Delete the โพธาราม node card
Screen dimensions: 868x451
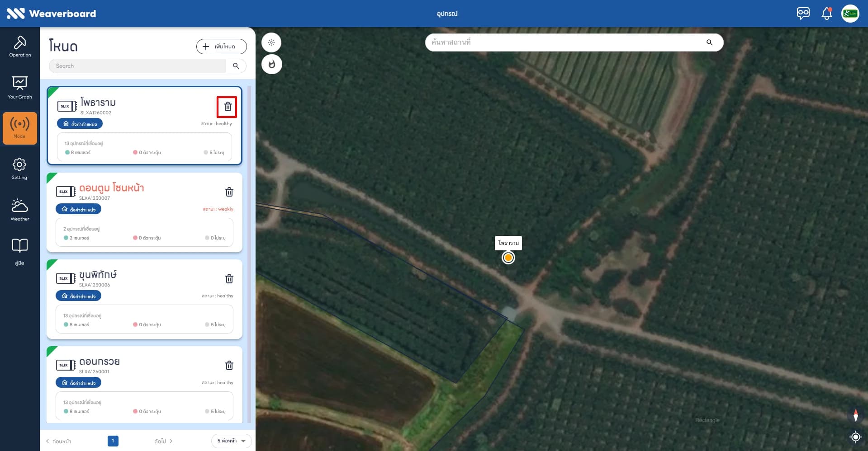pos(228,107)
